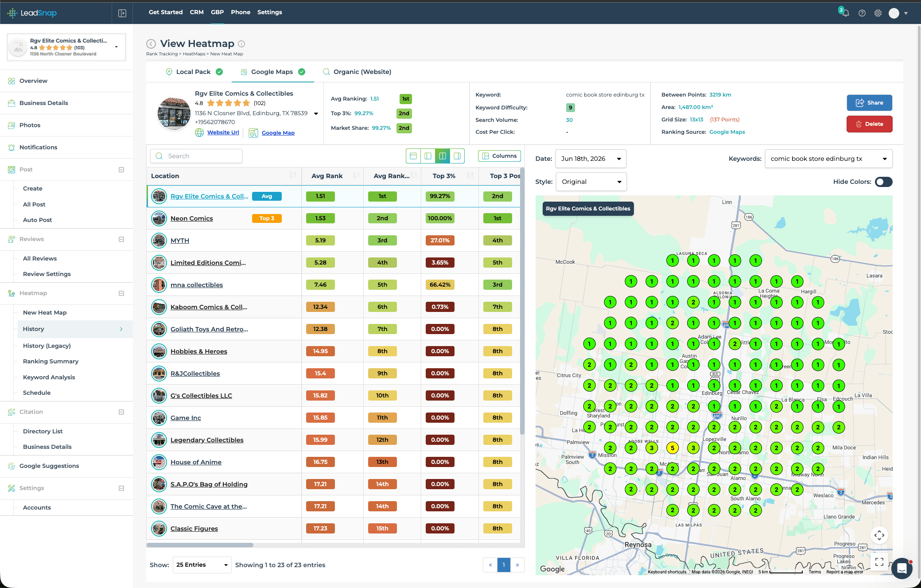Viewport: 921px width, 588px height.
Task: Open the Neon Comics link
Action: point(191,218)
